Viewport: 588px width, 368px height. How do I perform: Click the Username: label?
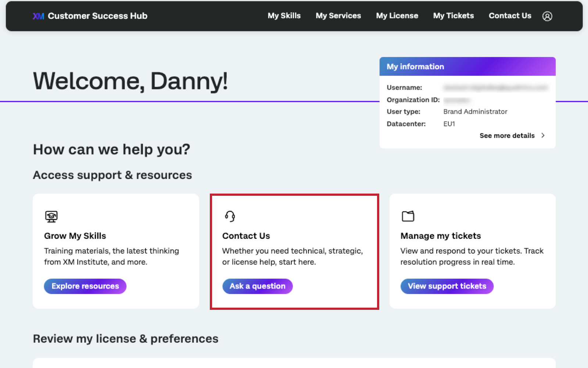click(404, 88)
